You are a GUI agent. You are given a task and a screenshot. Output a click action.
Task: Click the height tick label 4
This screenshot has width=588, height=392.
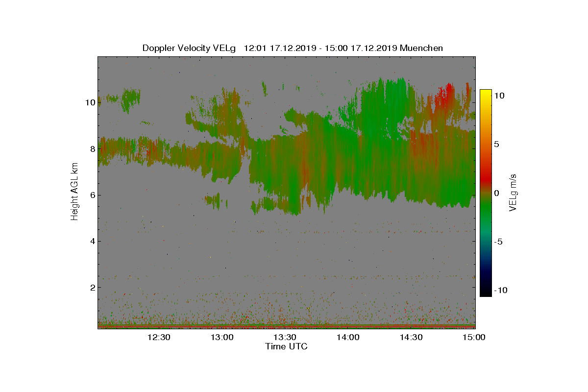92,241
